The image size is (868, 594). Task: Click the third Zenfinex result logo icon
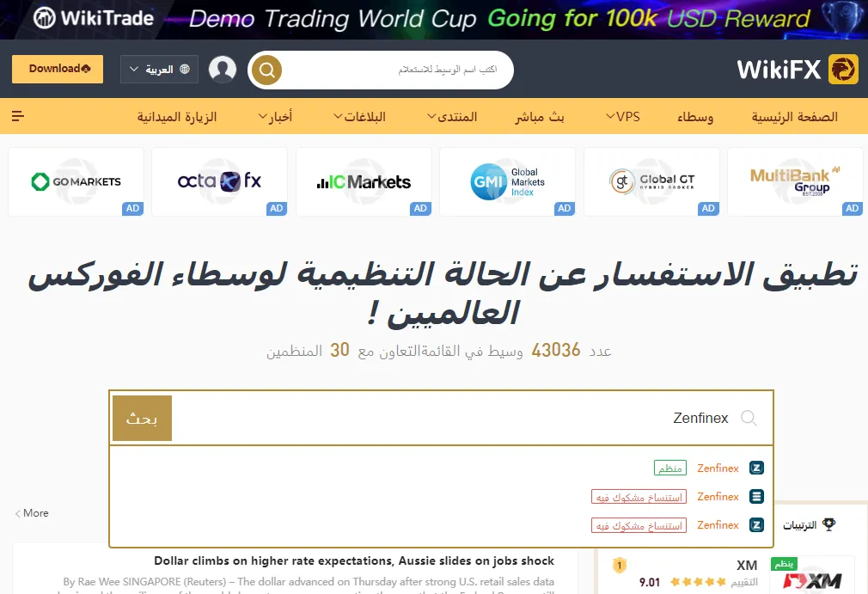click(x=756, y=525)
